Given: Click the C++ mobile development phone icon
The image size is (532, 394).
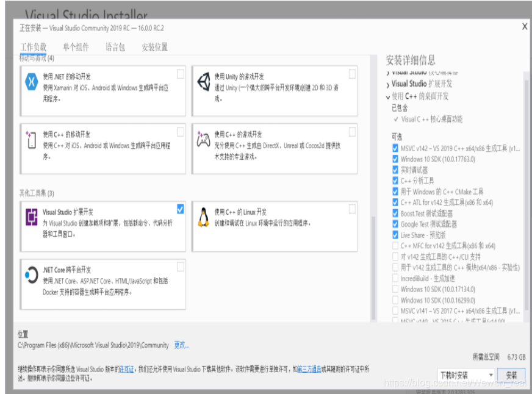Looking at the screenshot, I should pos(31,139).
